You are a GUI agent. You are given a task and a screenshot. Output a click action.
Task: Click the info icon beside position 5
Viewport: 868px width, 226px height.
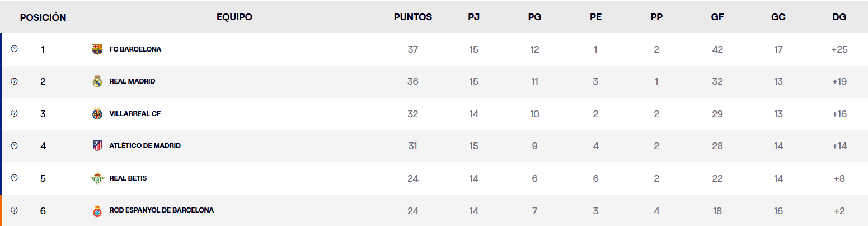(x=15, y=178)
